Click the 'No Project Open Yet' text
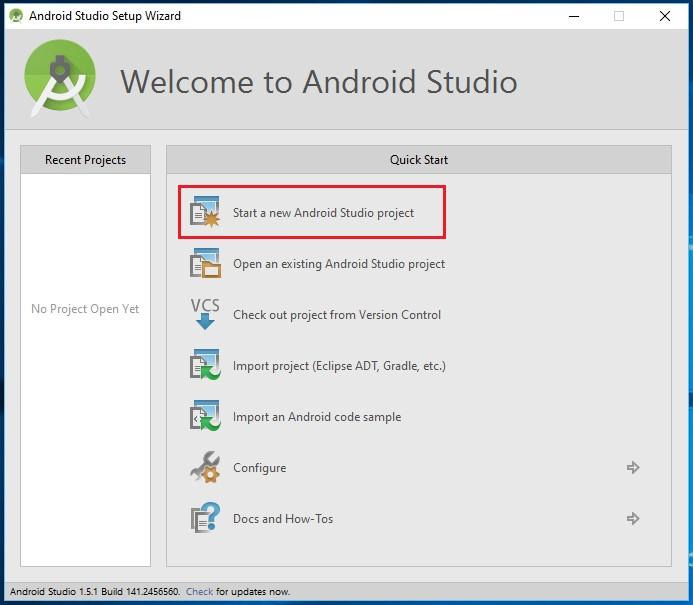This screenshot has width=693, height=605. [x=85, y=308]
